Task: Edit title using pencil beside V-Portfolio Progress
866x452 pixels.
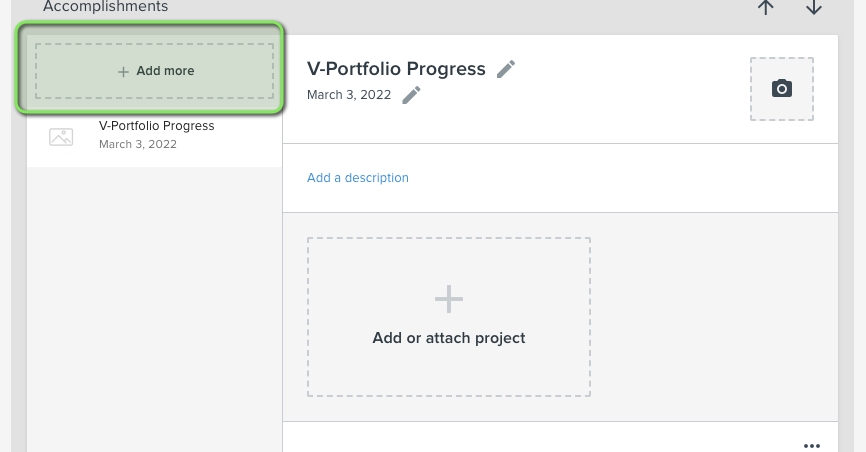Action: [x=506, y=69]
